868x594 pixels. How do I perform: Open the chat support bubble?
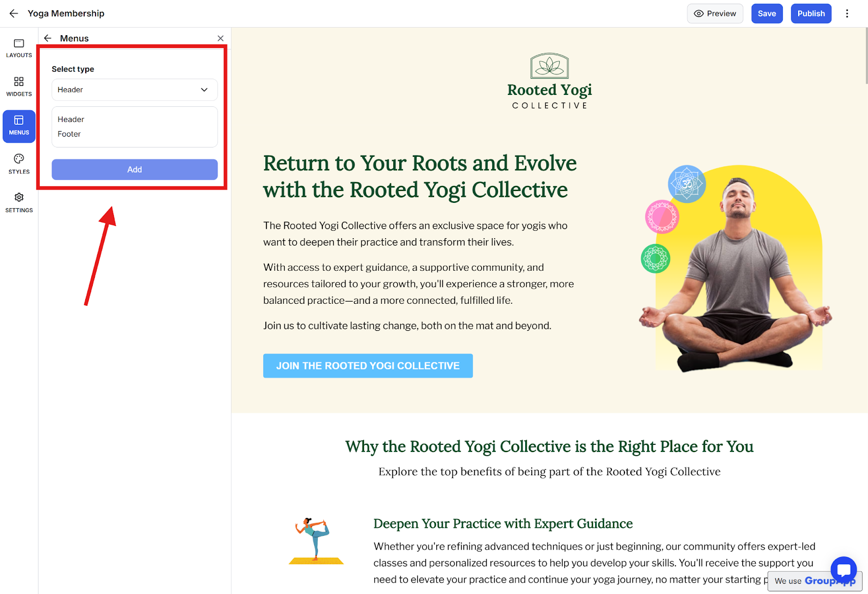coord(843,570)
